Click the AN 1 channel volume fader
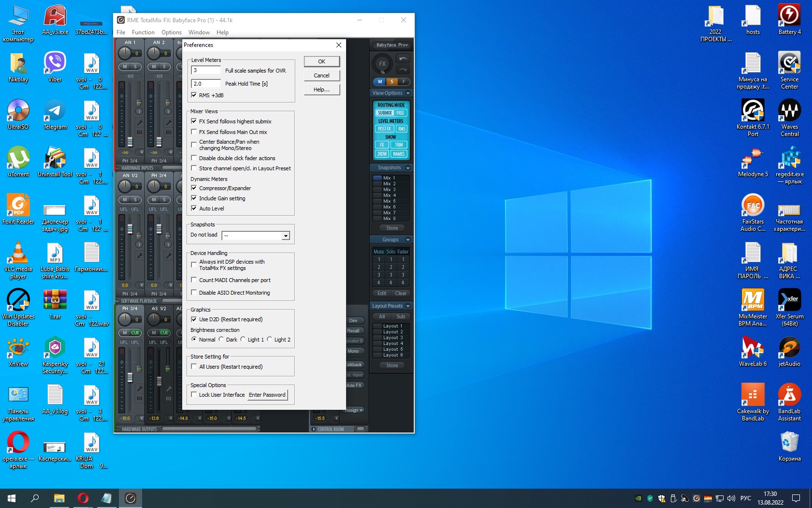Screen dimensions: 812x508 [x=130, y=141]
